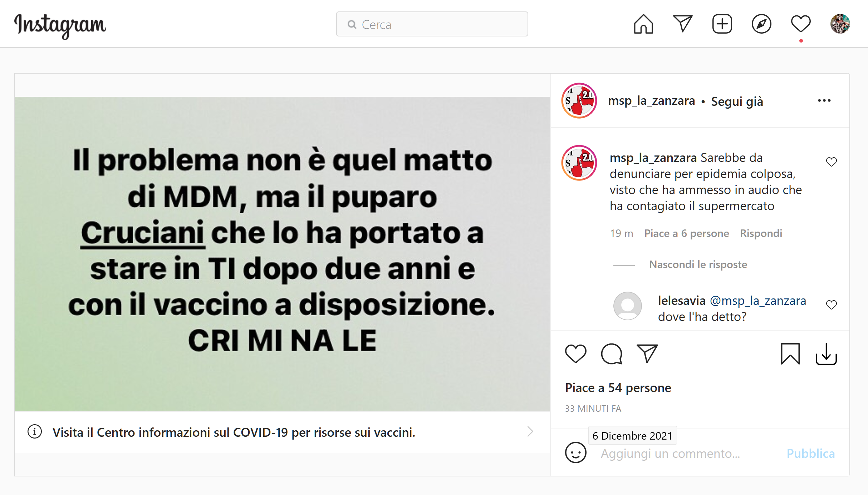The height and width of the screenshot is (495, 868).
Task: Open activity notifications heart in header
Action: pyautogui.click(x=801, y=24)
